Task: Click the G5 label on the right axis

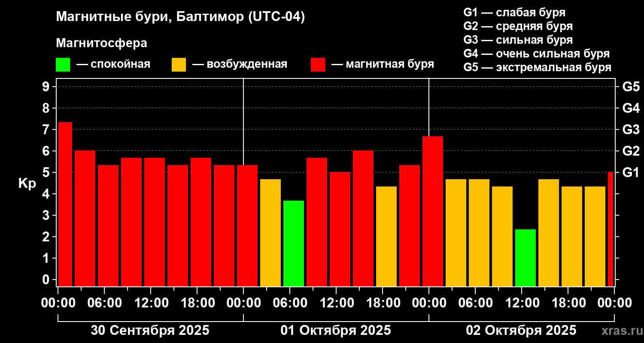Action: (631, 87)
